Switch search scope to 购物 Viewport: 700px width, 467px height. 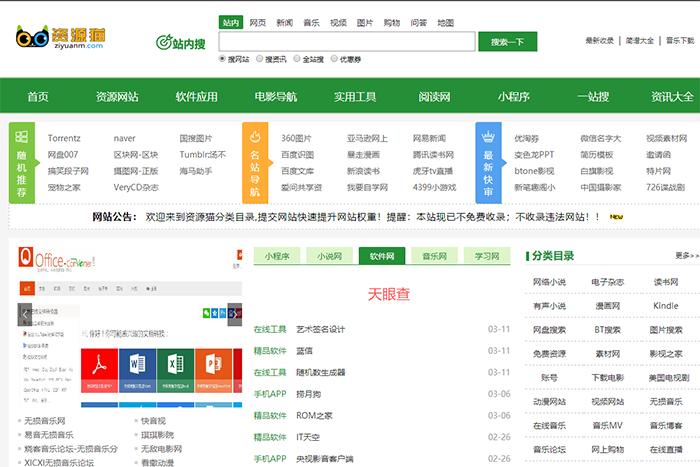point(392,23)
